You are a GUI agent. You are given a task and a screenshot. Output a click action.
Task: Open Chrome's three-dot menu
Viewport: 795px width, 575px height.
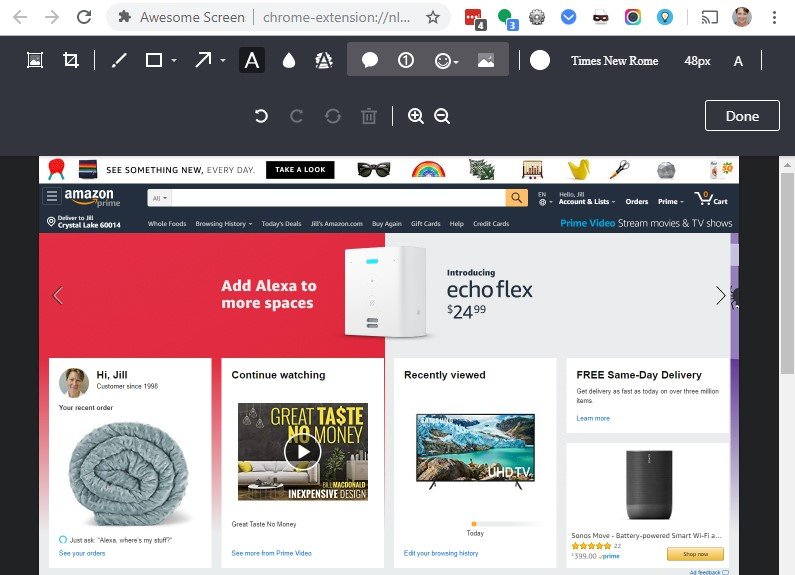click(x=774, y=17)
